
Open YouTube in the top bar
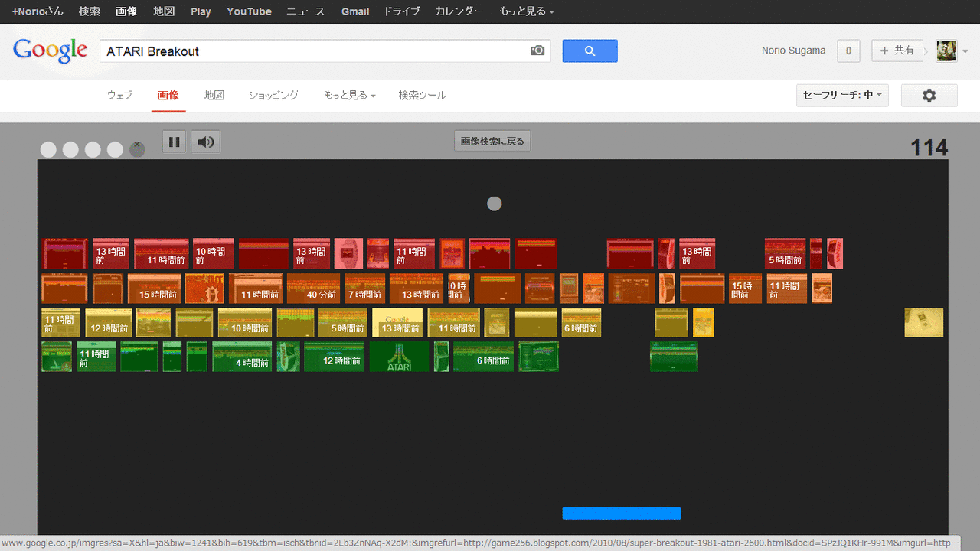(x=249, y=11)
